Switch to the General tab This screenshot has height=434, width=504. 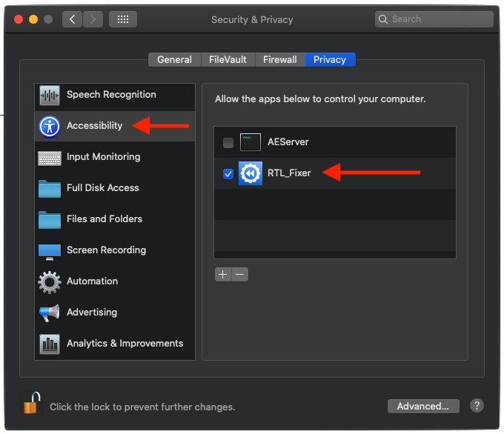[x=174, y=60]
